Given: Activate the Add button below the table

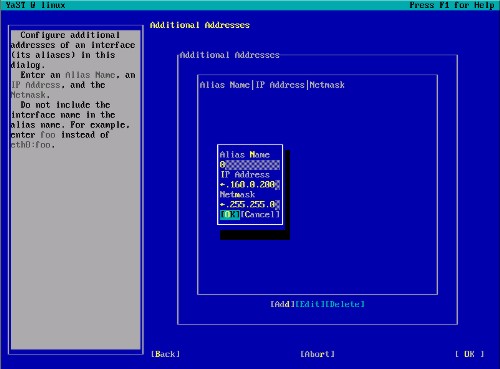Looking at the screenshot, I should point(282,304).
